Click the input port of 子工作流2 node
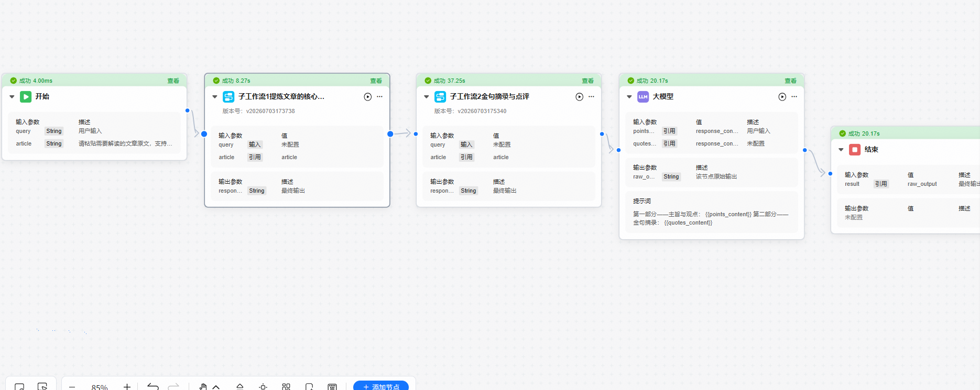Viewport: 980px width, 390px height. click(416, 134)
